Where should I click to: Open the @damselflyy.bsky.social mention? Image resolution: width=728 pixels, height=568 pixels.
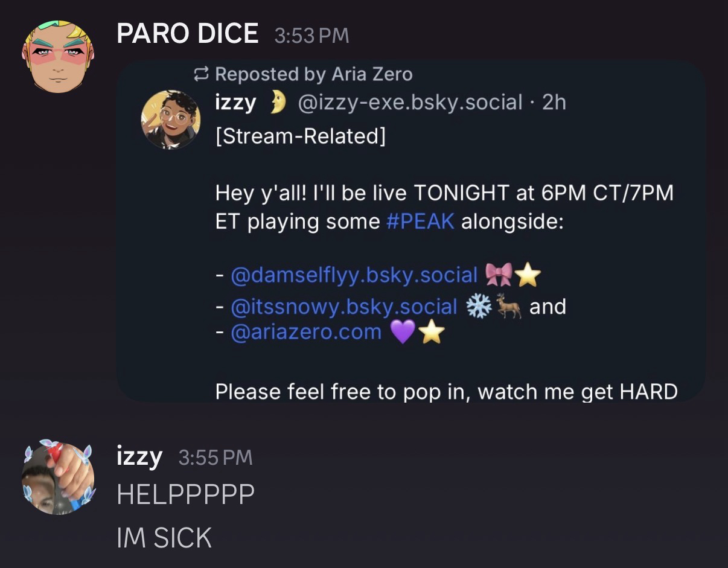[354, 275]
